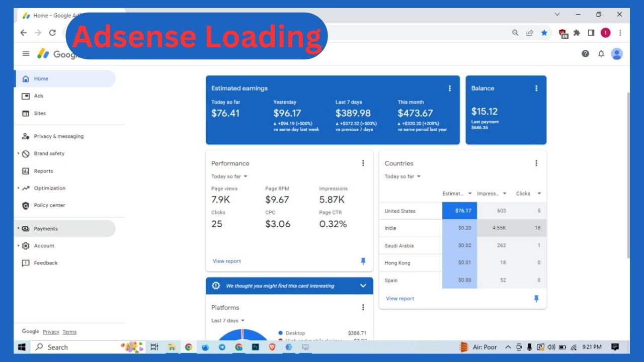Click 'Air: Poor' weather widget on taskbar

[x=479, y=347]
